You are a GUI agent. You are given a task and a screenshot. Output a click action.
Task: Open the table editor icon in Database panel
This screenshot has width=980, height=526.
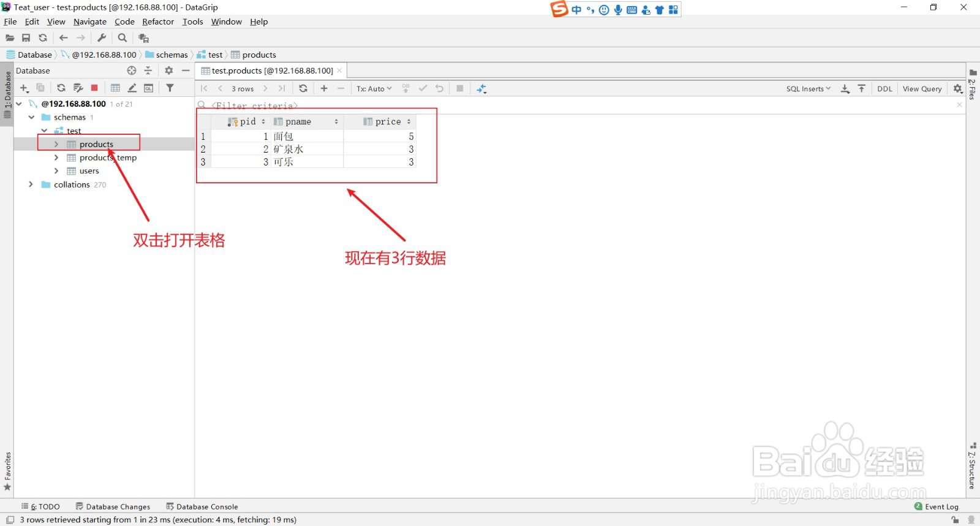[x=115, y=88]
